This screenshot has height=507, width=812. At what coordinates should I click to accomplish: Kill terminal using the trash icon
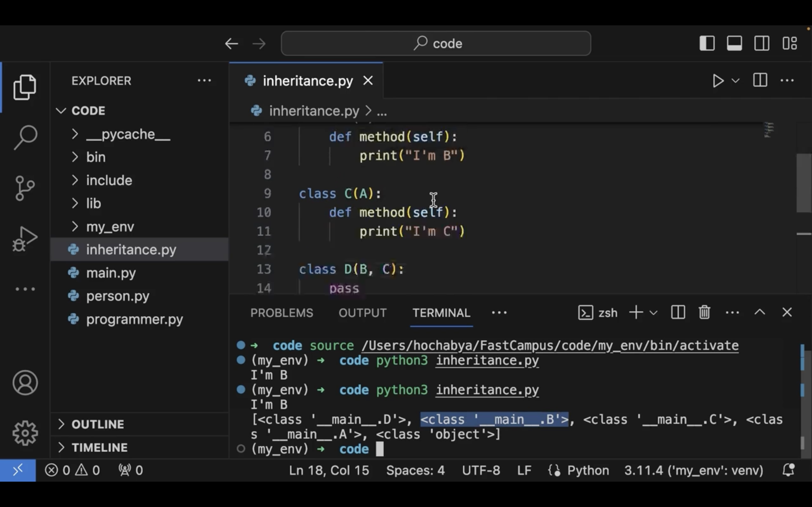[x=704, y=312]
